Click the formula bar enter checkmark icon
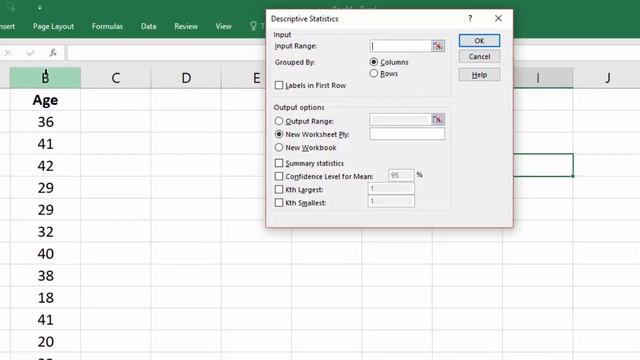640x360 pixels. 30,53
